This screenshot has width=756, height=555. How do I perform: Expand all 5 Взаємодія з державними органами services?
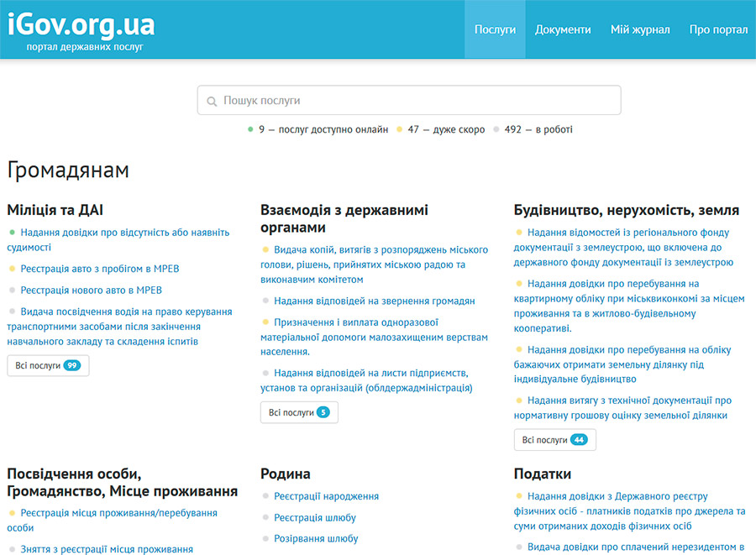point(299,412)
